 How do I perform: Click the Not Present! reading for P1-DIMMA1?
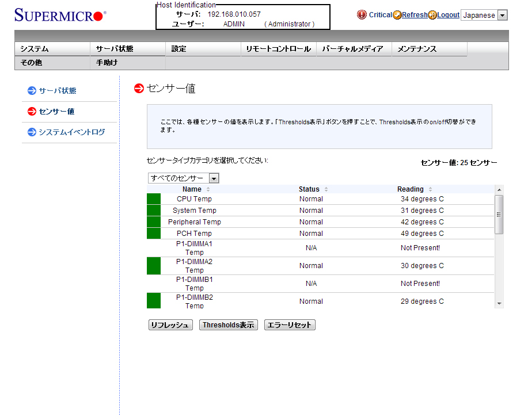coord(420,248)
